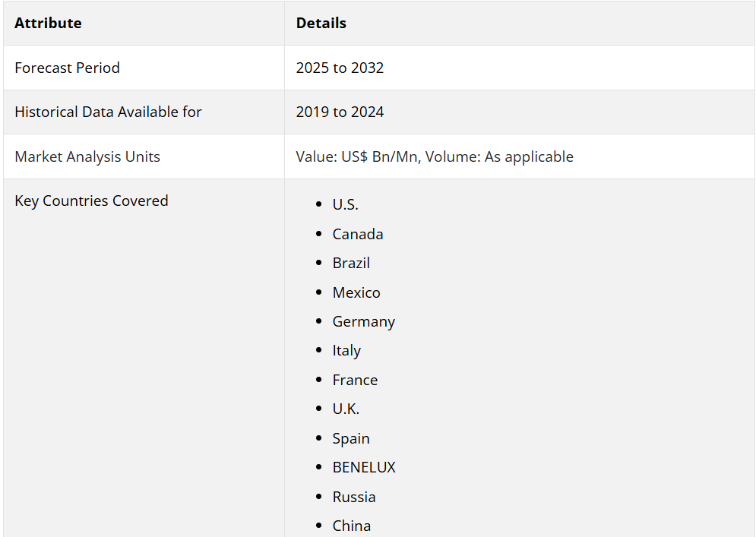This screenshot has height=537, width=756.
Task: Click the BENELUX list entry
Action: [364, 468]
